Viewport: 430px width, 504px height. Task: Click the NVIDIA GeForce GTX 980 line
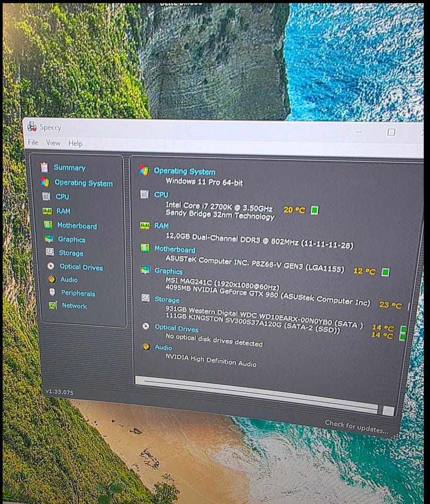click(268, 295)
